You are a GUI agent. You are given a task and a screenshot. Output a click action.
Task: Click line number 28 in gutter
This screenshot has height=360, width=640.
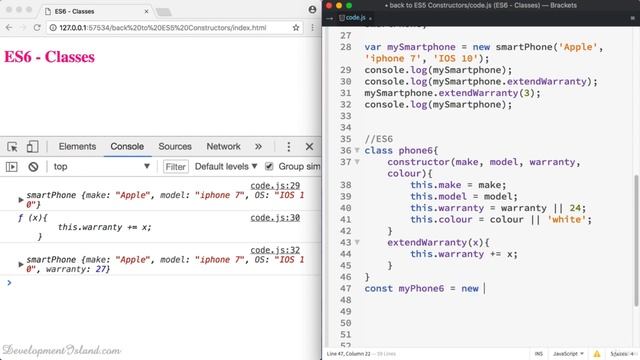345,47
